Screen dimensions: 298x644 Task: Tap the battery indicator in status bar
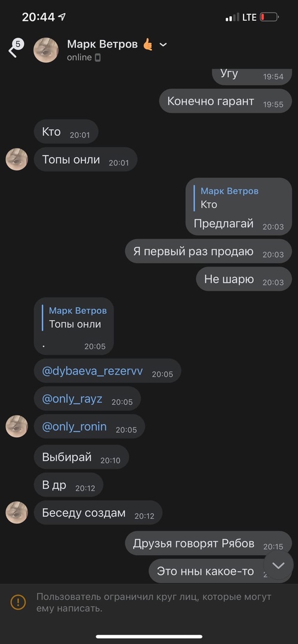pyautogui.click(x=269, y=17)
